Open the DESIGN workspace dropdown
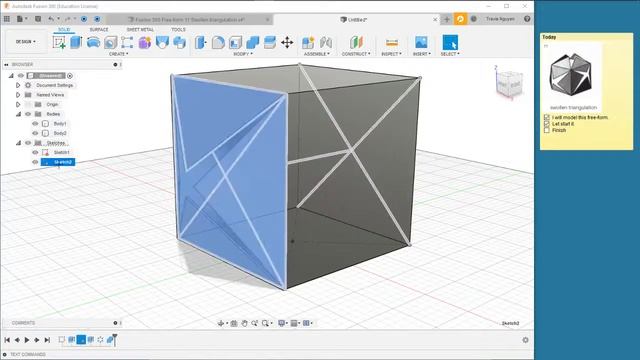The height and width of the screenshot is (360, 640). tap(25, 42)
